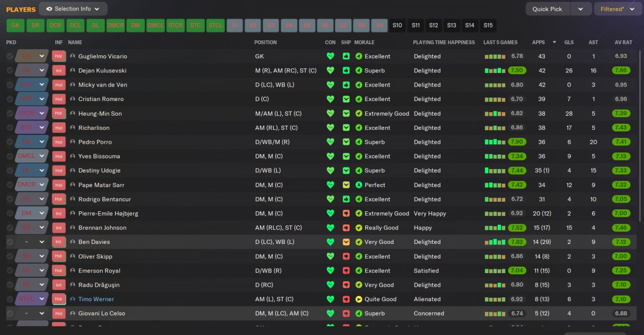Image resolution: width=644 pixels, height=335 pixels.
Task: Click the player profile icon beside Heung-Min Son
Action: pos(72,114)
